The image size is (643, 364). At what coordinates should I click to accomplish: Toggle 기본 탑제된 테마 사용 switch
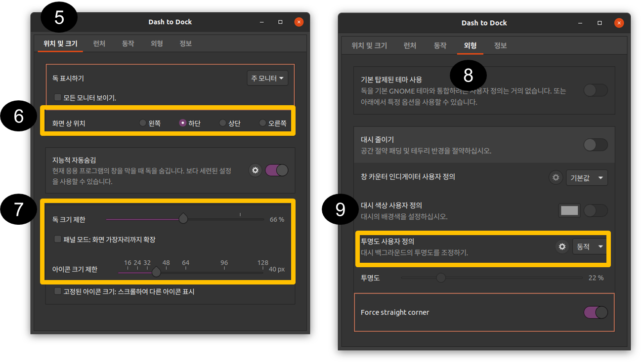[596, 90]
